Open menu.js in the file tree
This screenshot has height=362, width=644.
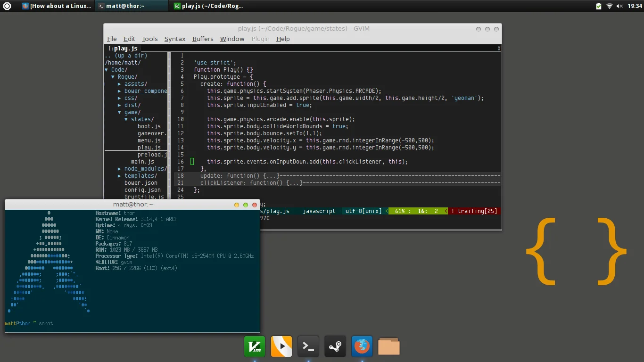pos(149,140)
